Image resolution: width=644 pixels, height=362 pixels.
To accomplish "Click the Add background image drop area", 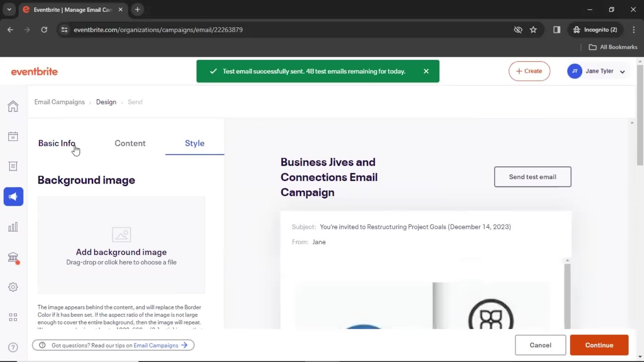I will pos(121,245).
